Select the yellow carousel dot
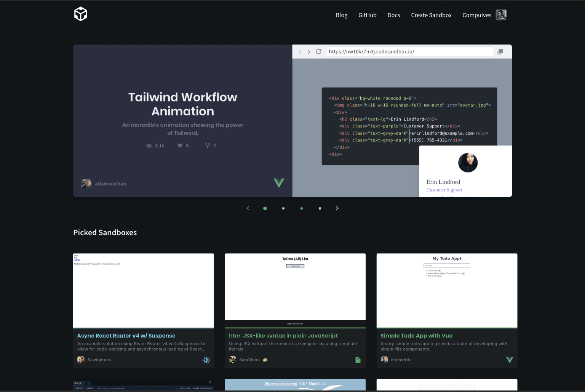The width and height of the screenshot is (585, 392). click(283, 208)
